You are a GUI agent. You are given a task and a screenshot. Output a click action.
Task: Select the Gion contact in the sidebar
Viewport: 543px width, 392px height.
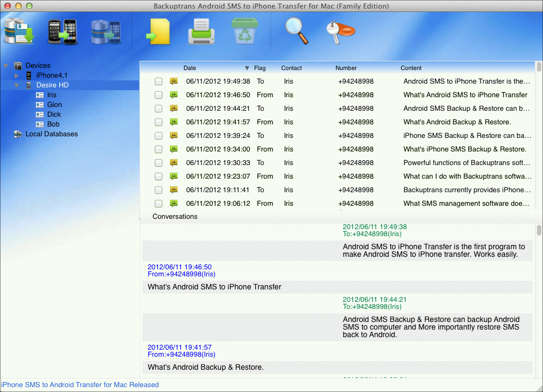pos(52,104)
